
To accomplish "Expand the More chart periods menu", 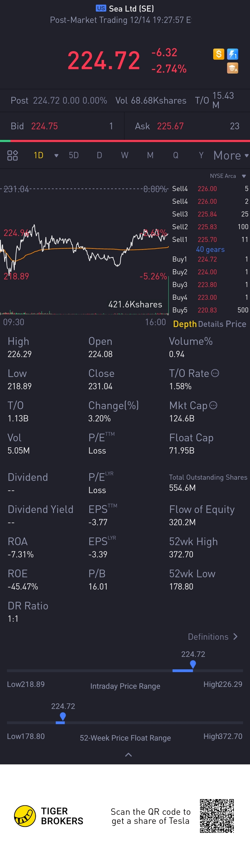I will pos(231,155).
